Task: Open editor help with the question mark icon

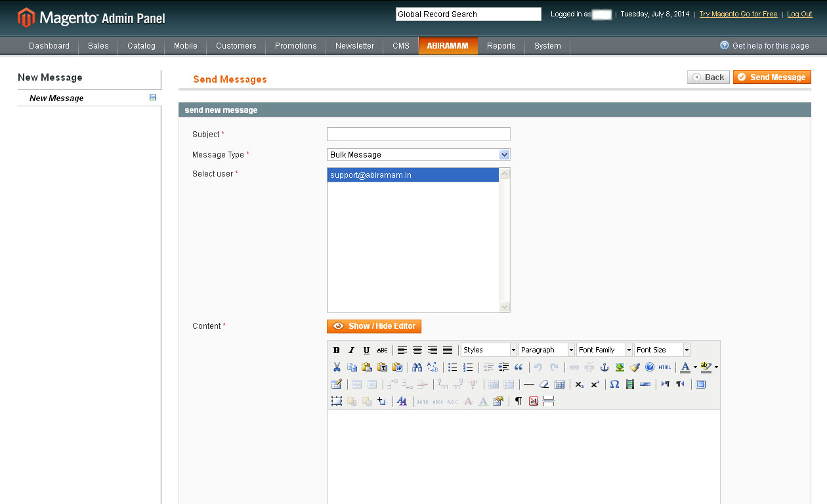Action: [x=650, y=367]
